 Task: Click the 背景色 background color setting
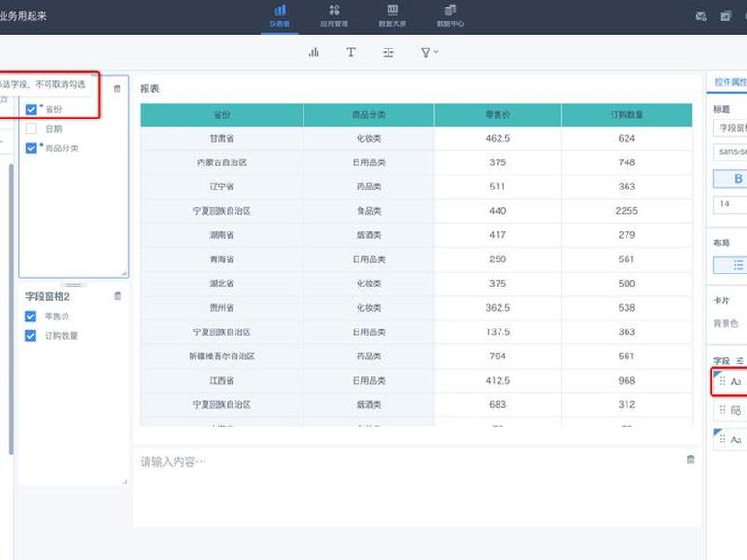tap(726, 323)
